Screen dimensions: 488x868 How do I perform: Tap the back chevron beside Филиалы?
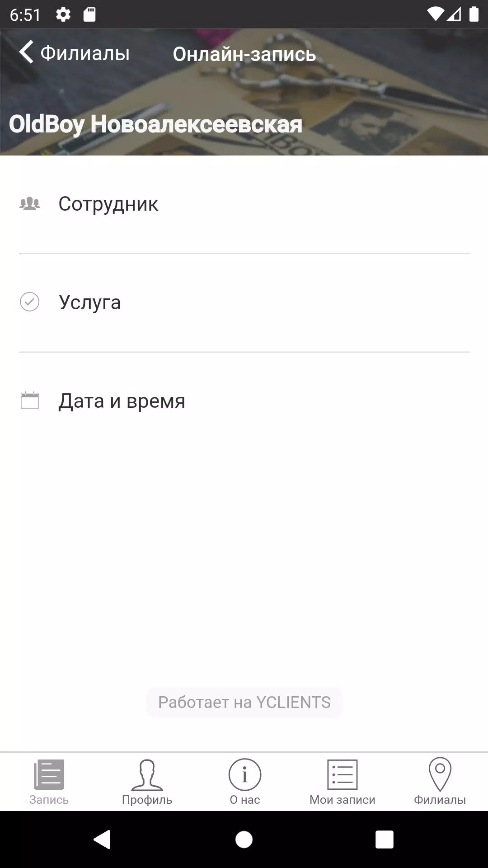(26, 52)
